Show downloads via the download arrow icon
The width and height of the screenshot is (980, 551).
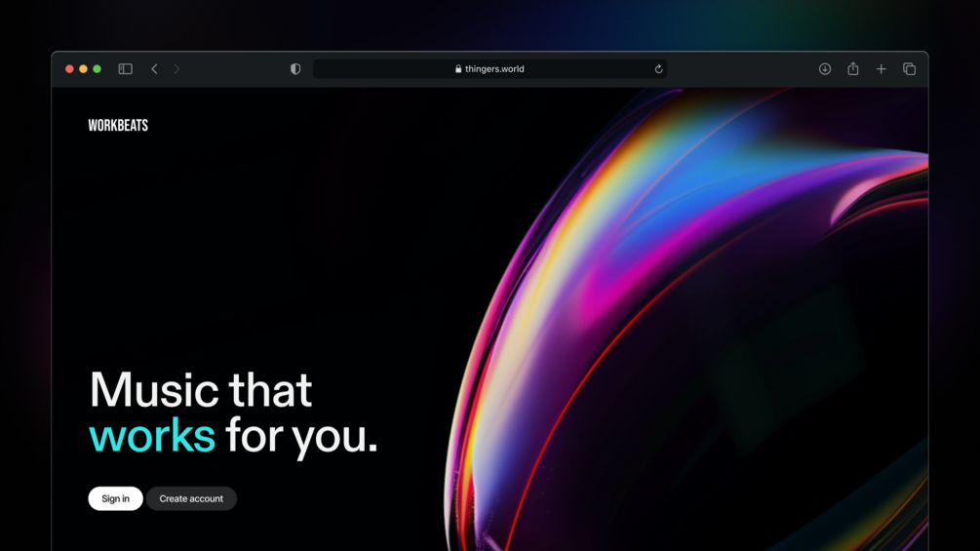[x=825, y=68]
